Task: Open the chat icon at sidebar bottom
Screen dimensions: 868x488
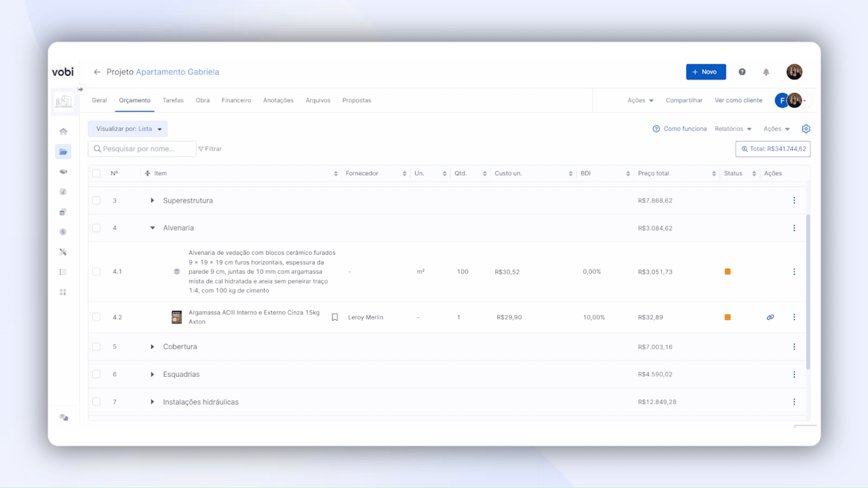Action: (x=64, y=418)
